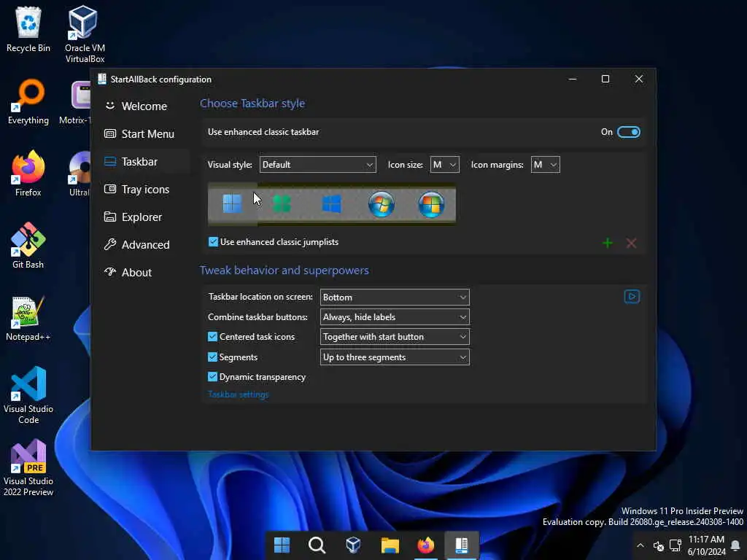
Task: Select the Windows 7 orb start icon
Action: pos(381,204)
